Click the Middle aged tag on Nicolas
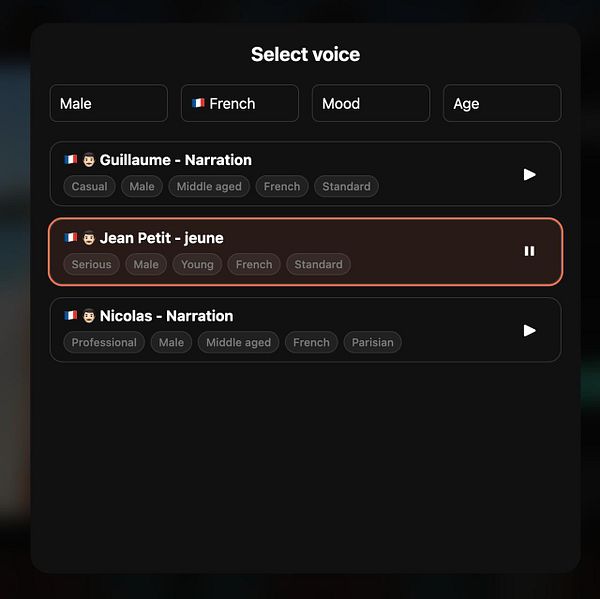The height and width of the screenshot is (599, 600). tap(238, 343)
